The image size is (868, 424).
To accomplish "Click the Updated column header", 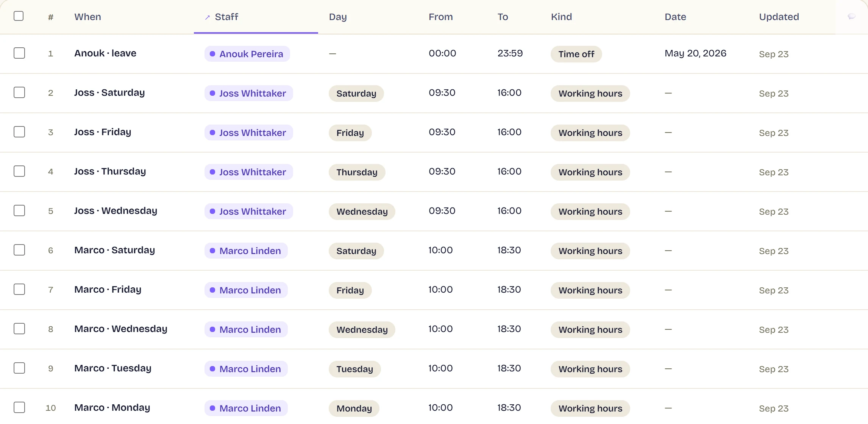I will [x=779, y=17].
